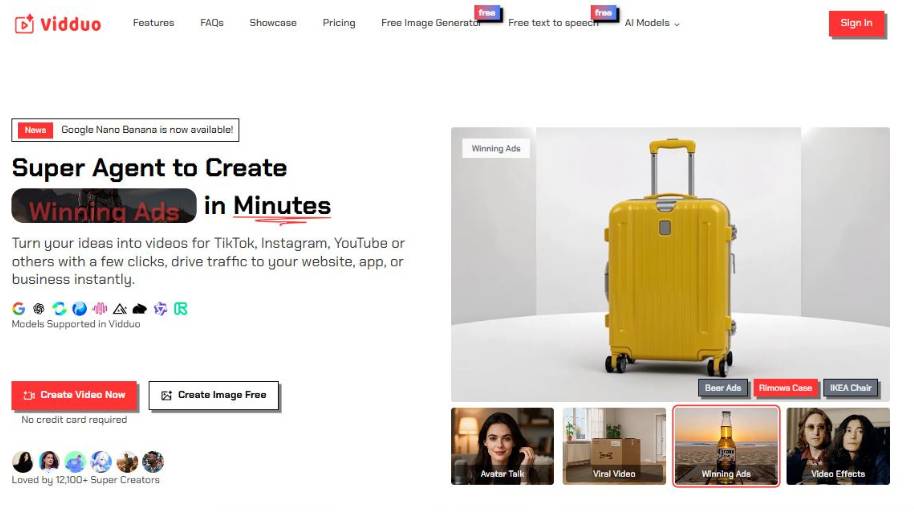Viewport: 914px width, 512px height.
Task: Go to the Pricing page
Action: (x=339, y=23)
